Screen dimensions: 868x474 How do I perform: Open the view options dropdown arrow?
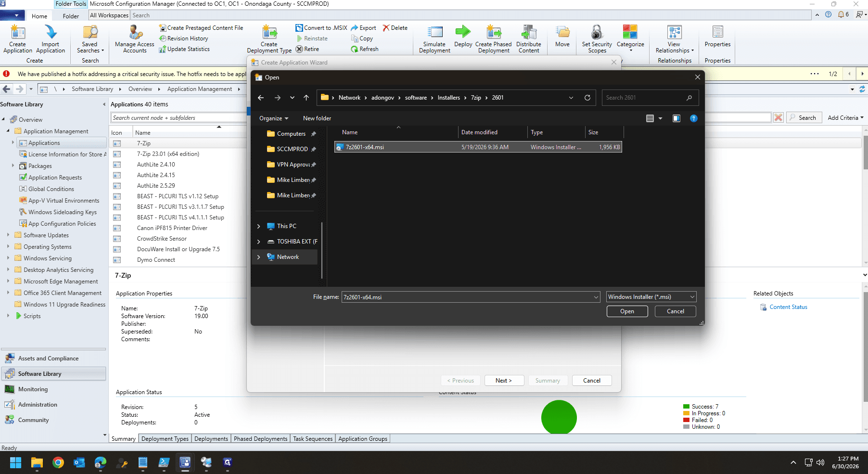coord(660,118)
